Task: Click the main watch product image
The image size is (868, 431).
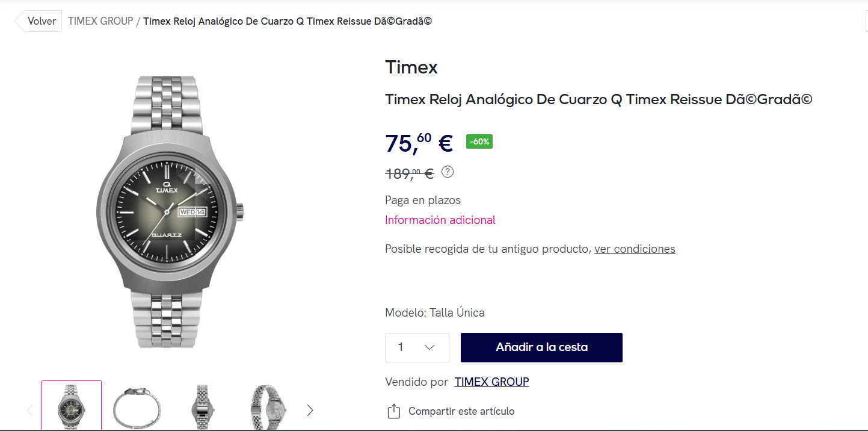Action: tap(170, 212)
